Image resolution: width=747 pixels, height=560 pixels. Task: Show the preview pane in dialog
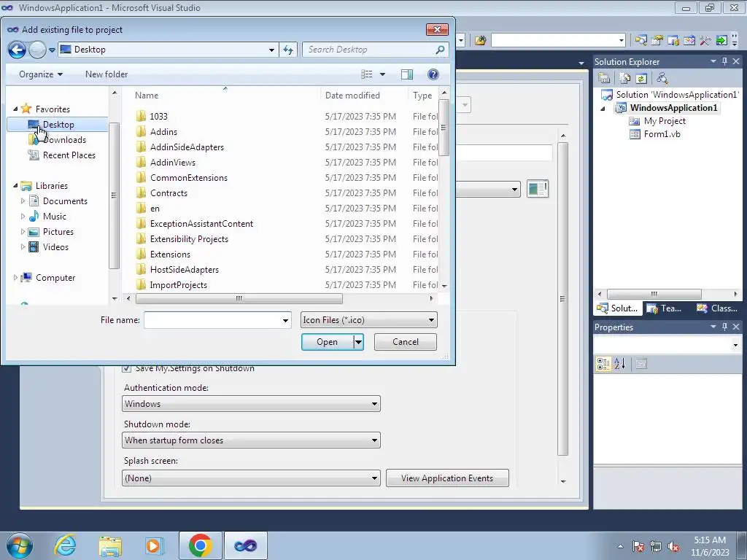[x=407, y=74]
